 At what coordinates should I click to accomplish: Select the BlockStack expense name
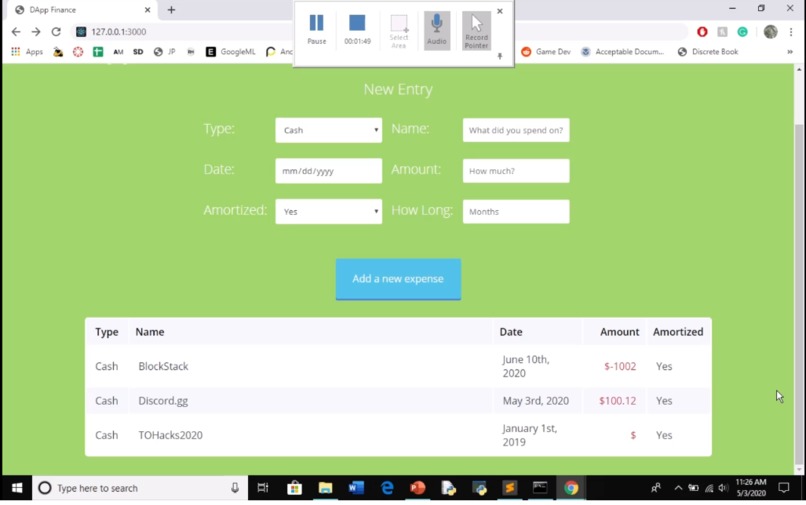point(163,366)
